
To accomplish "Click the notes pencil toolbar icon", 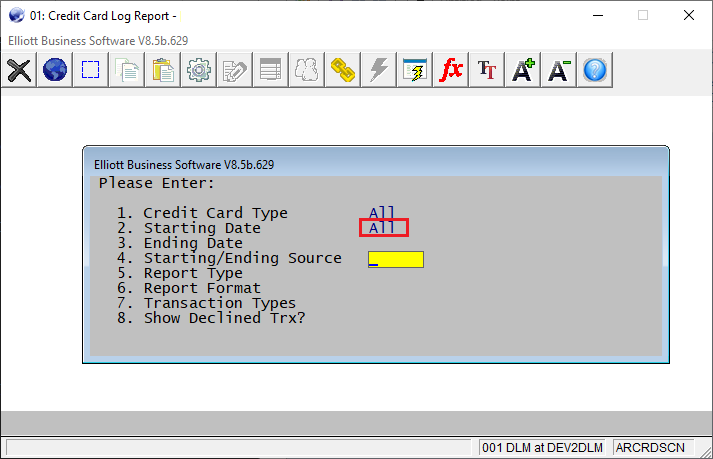I will coord(235,70).
